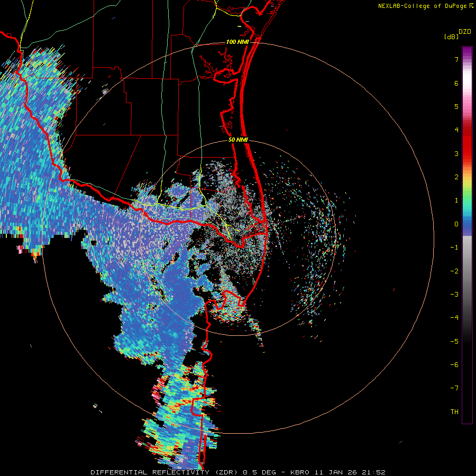
Task: Click the -6 value on color scale
Action: [454, 365]
